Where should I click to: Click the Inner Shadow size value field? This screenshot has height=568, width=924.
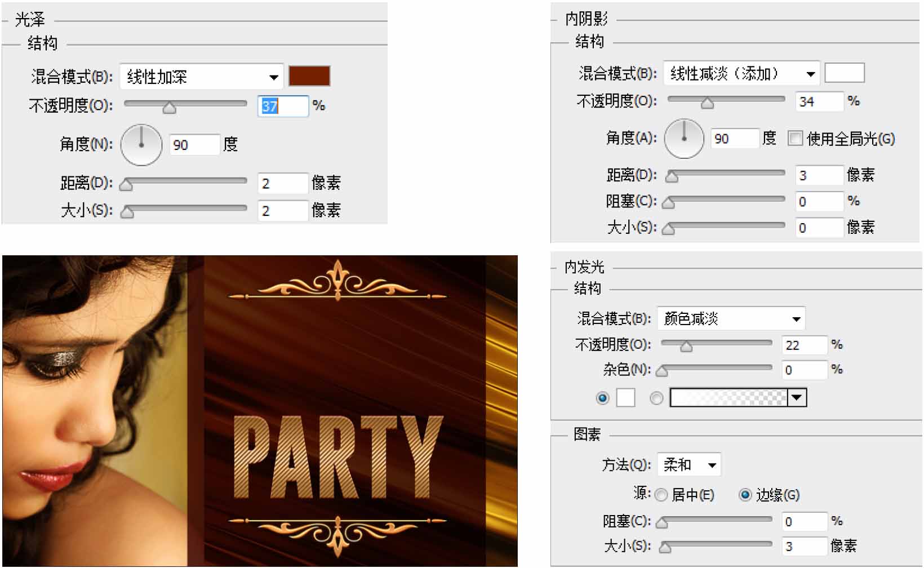click(820, 228)
